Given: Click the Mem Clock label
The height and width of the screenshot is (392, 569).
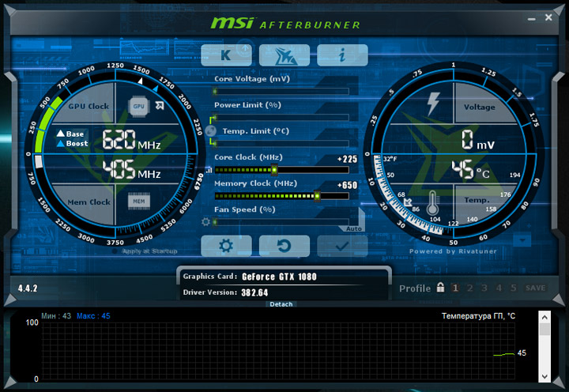Looking at the screenshot, I should (x=89, y=202).
